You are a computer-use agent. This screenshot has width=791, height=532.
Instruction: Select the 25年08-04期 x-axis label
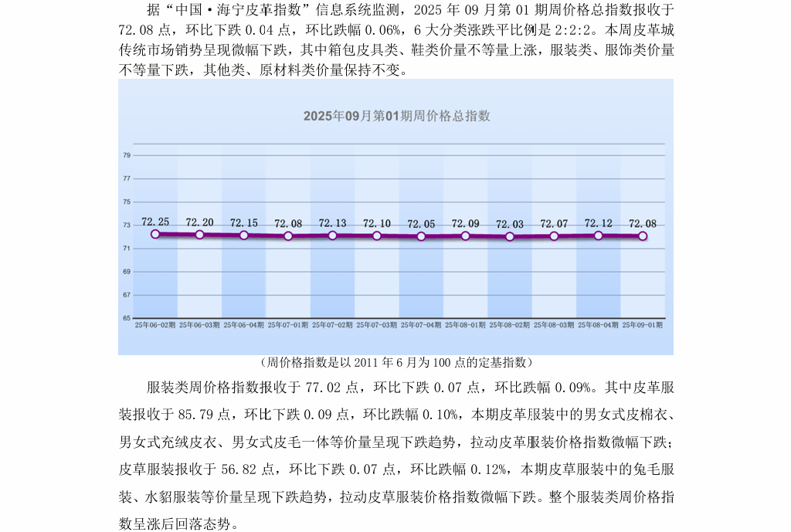pos(599,325)
